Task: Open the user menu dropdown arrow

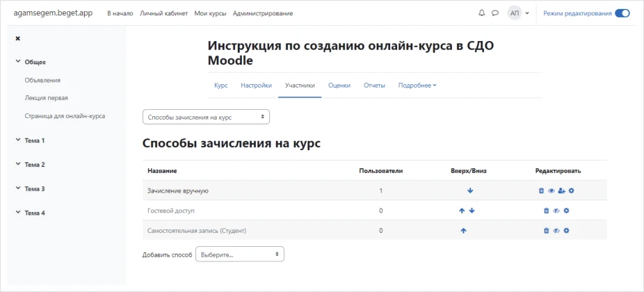Action: [527, 13]
